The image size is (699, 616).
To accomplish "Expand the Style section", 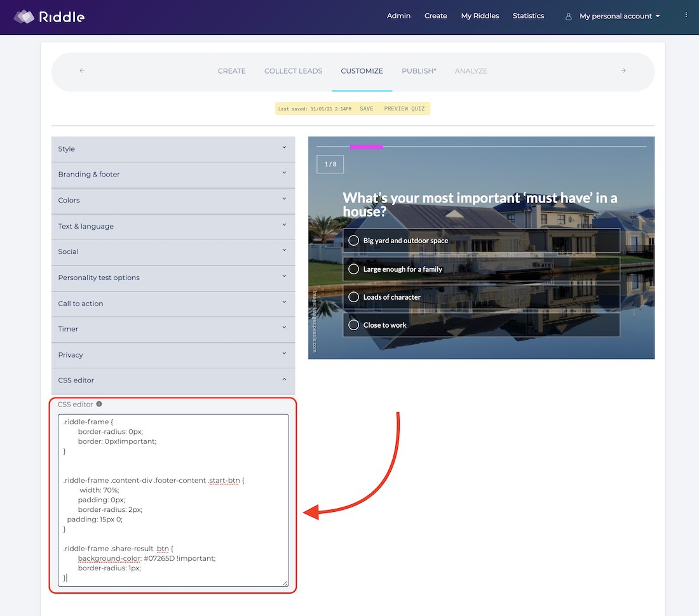I will (173, 149).
